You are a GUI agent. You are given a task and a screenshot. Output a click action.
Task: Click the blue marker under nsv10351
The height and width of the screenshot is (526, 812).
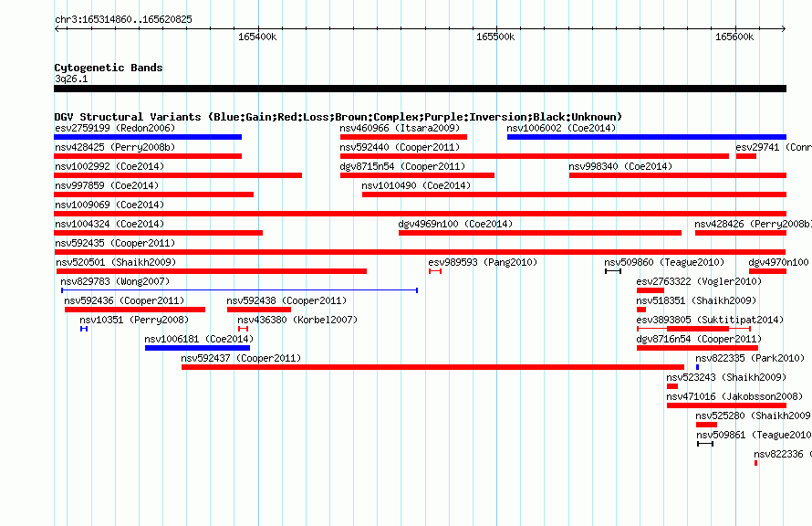tap(84, 329)
